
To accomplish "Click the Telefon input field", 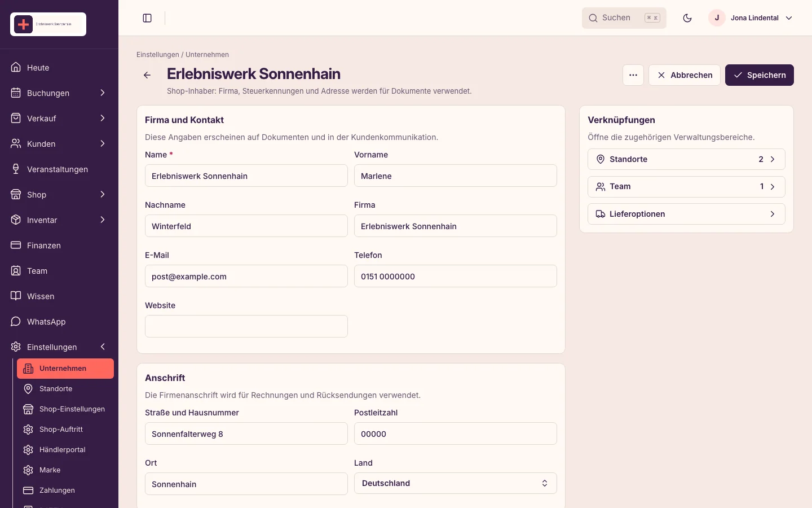I will 456,276.
